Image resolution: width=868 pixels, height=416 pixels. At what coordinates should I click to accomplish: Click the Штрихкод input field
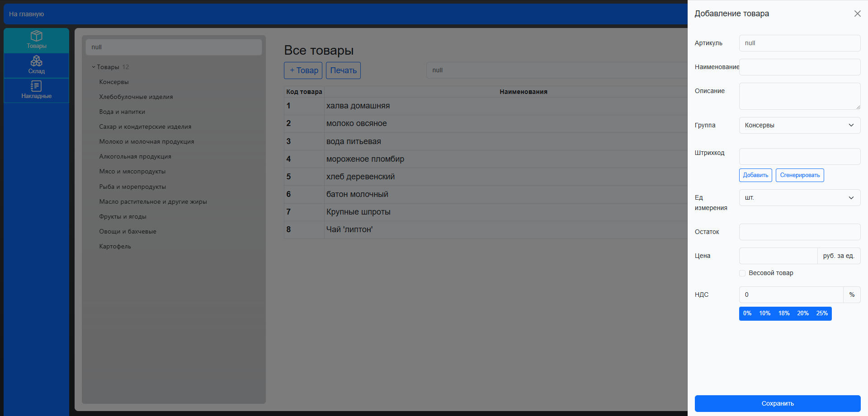[799, 156]
